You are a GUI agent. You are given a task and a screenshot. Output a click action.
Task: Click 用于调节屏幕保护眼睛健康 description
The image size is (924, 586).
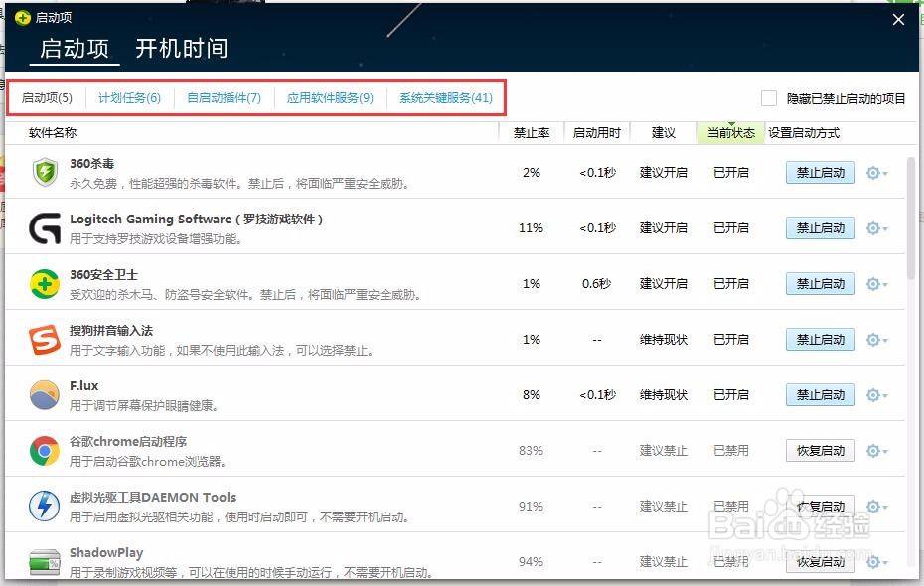[144, 406]
